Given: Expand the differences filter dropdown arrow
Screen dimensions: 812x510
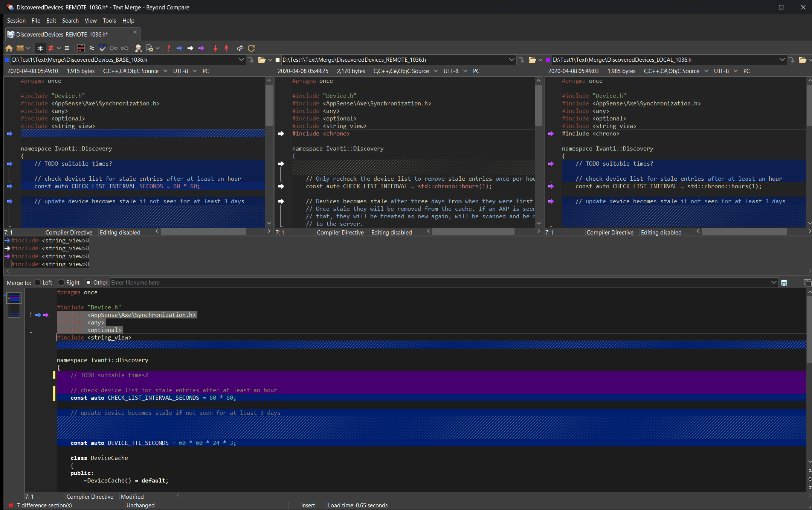Looking at the screenshot, I should (x=59, y=48).
